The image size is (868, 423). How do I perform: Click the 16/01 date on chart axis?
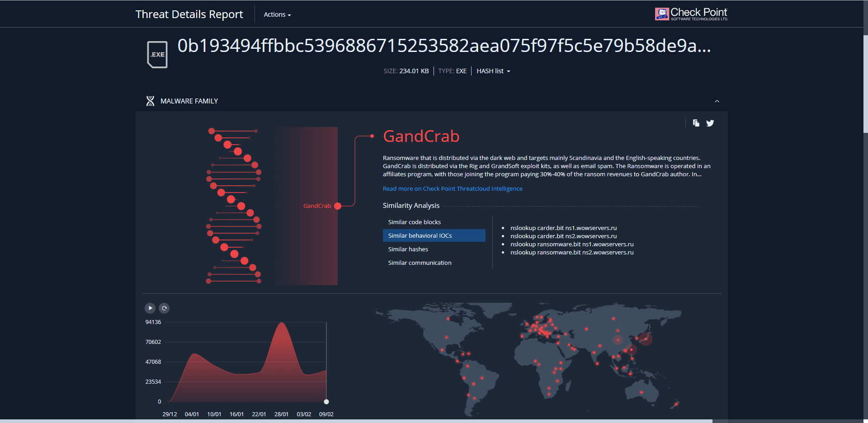coord(236,414)
